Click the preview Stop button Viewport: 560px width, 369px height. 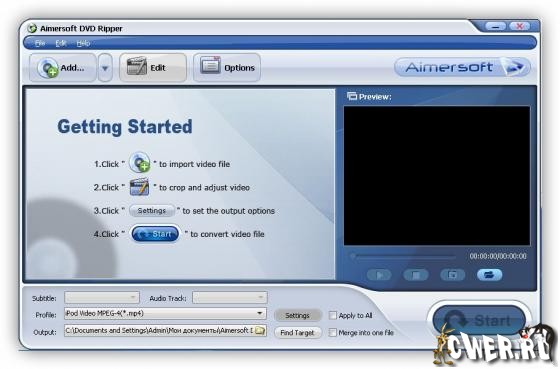click(416, 275)
